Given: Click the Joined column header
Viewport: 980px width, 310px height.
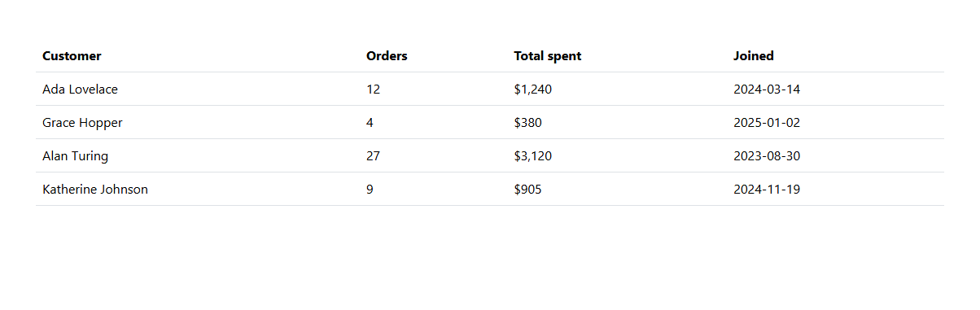Looking at the screenshot, I should point(754,56).
